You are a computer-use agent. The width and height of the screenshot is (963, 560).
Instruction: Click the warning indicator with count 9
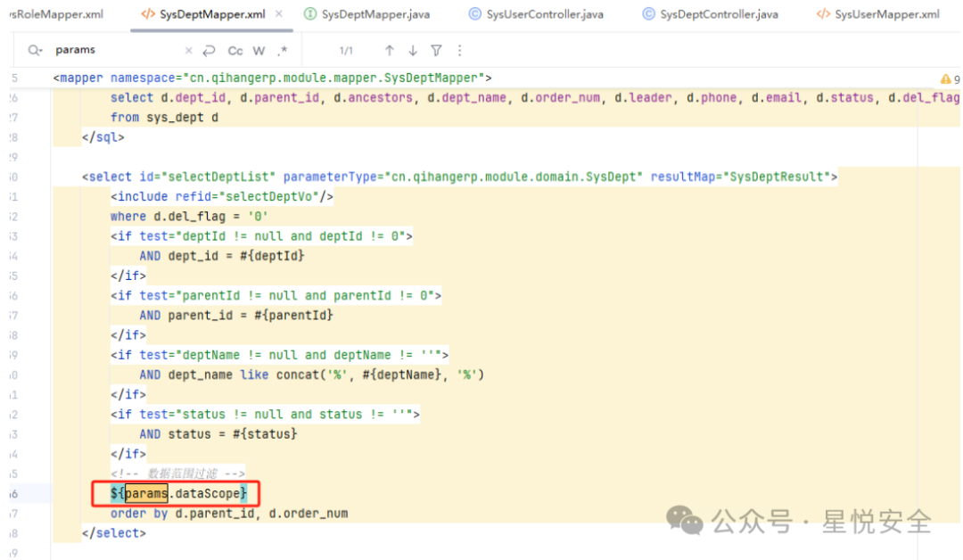point(951,79)
